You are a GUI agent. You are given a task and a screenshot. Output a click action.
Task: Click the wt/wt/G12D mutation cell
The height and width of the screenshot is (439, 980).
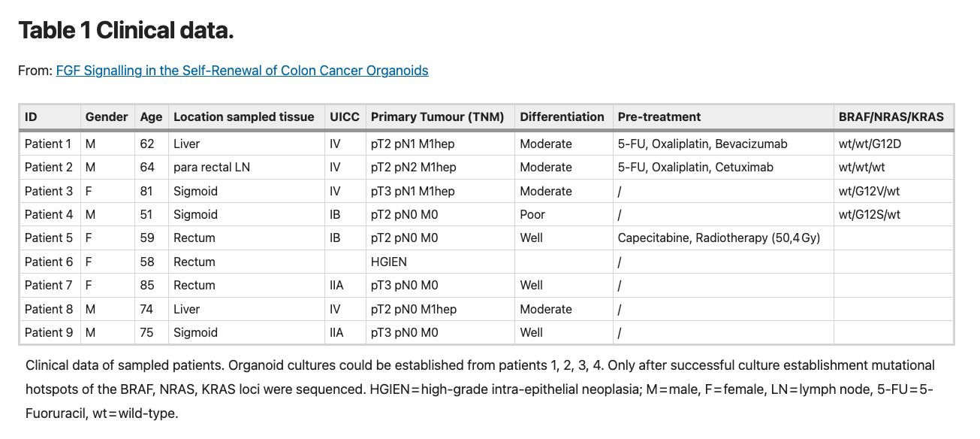(870, 144)
